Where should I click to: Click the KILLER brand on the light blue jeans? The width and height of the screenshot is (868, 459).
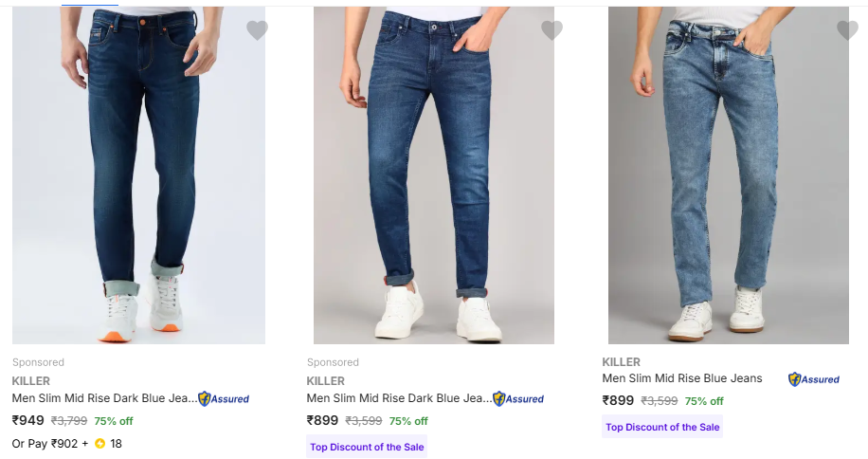622,361
